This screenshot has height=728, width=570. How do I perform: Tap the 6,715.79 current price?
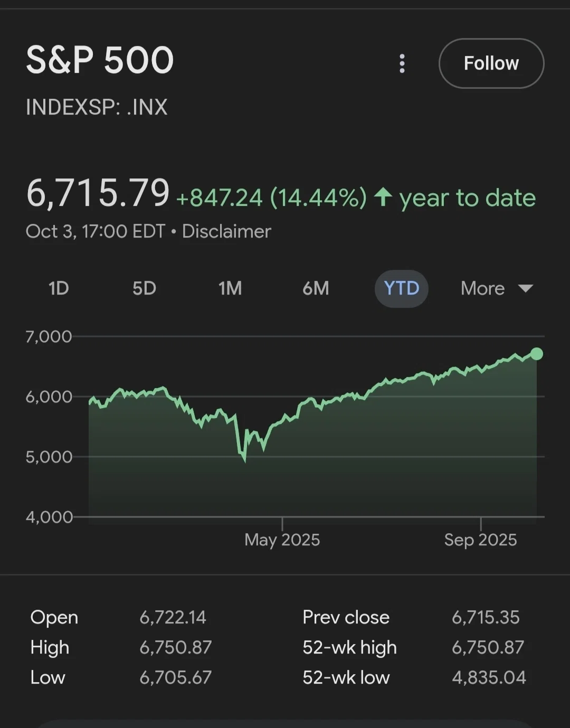pos(98,193)
